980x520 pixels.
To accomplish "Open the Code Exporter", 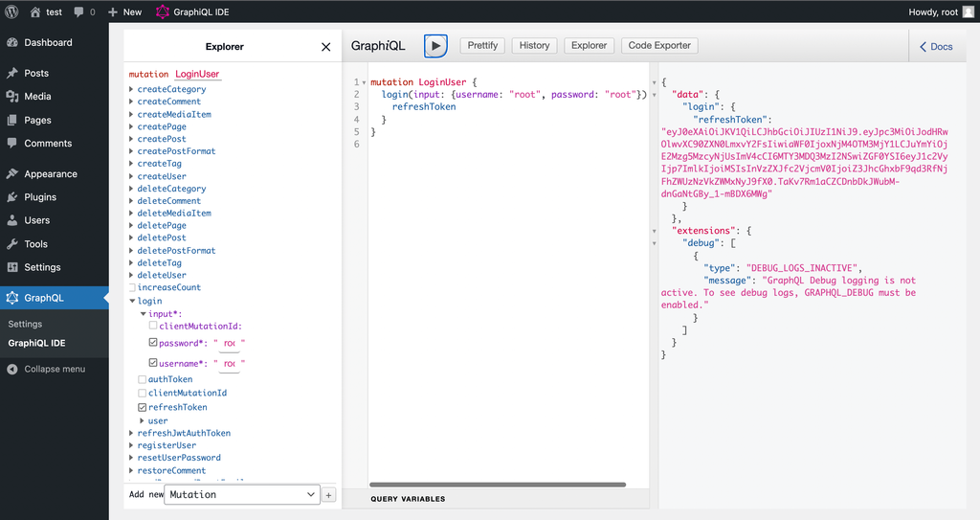I will 659,46.
